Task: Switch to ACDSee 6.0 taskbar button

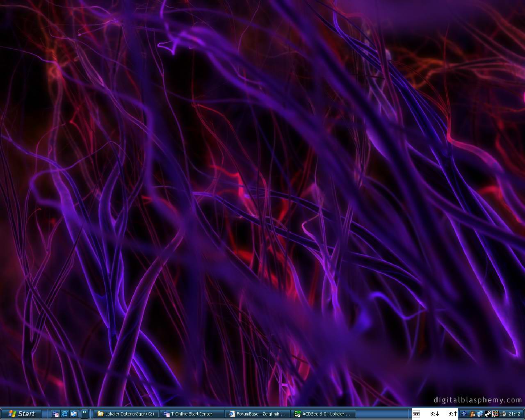Action: click(x=323, y=414)
